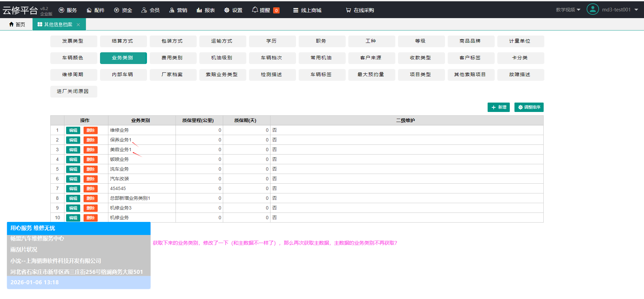The image size is (644, 299).
Task: Delete the 洗车业务 row
Action: (90, 169)
